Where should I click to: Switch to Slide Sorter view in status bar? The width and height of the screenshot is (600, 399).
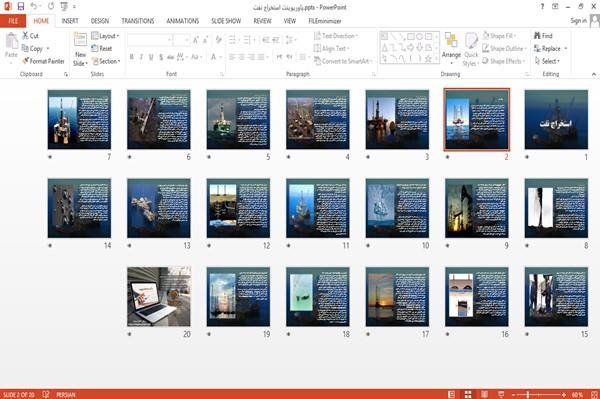[468, 394]
